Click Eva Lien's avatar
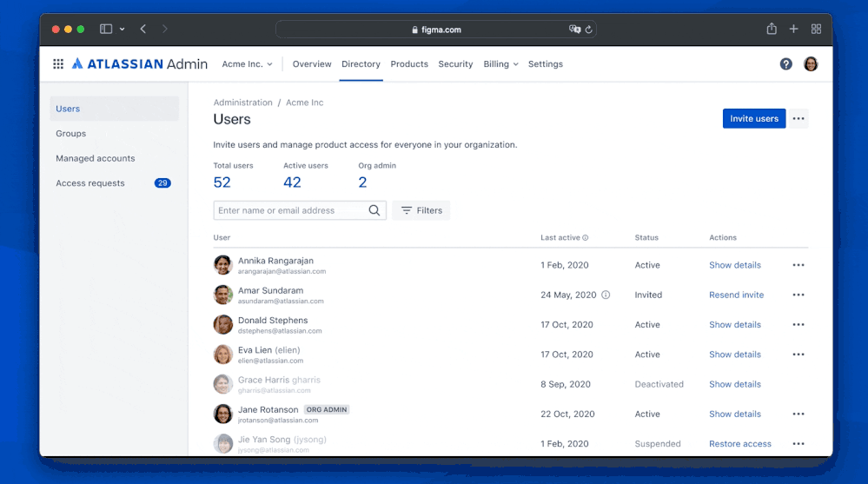The height and width of the screenshot is (484, 868). 223,355
